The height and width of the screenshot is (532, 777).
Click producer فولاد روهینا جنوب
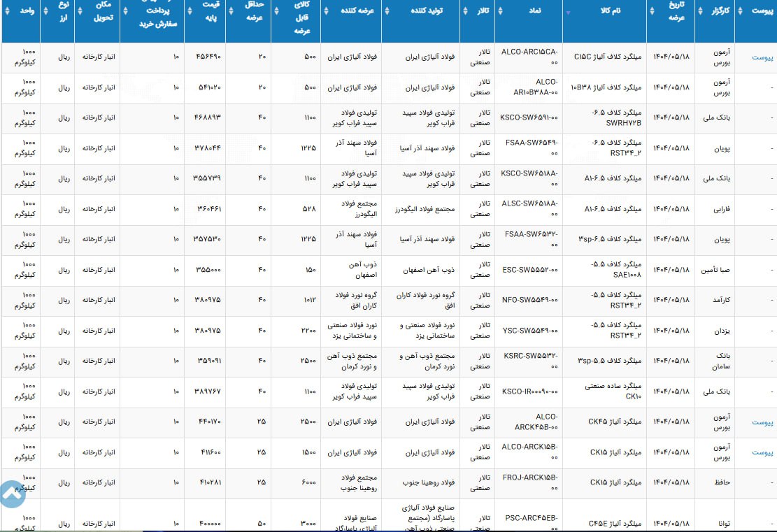(x=429, y=482)
